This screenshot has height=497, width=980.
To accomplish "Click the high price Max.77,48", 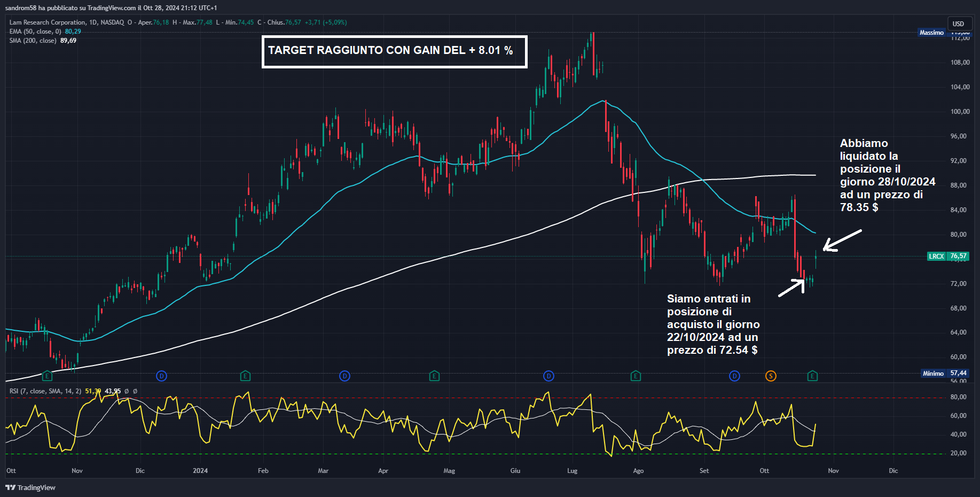I will 198,22.
